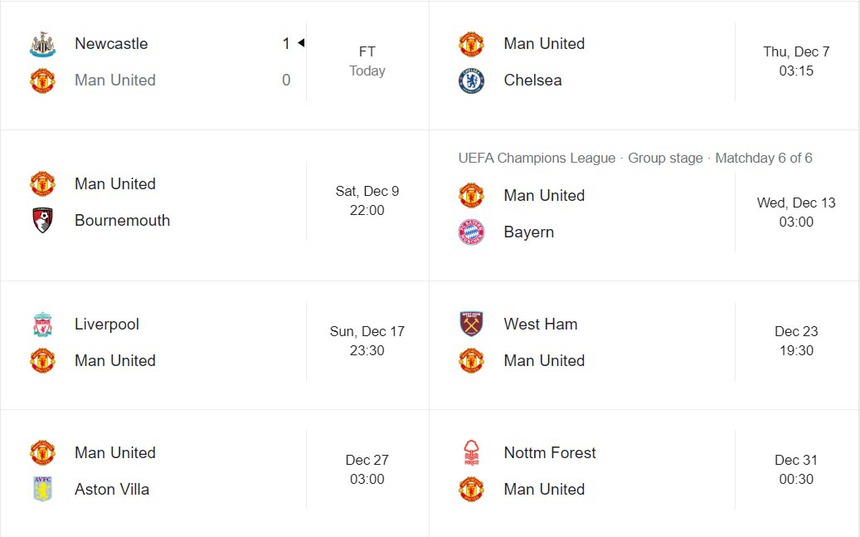Open the West Ham fixture on Dec 23
860x537 pixels.
click(796, 341)
